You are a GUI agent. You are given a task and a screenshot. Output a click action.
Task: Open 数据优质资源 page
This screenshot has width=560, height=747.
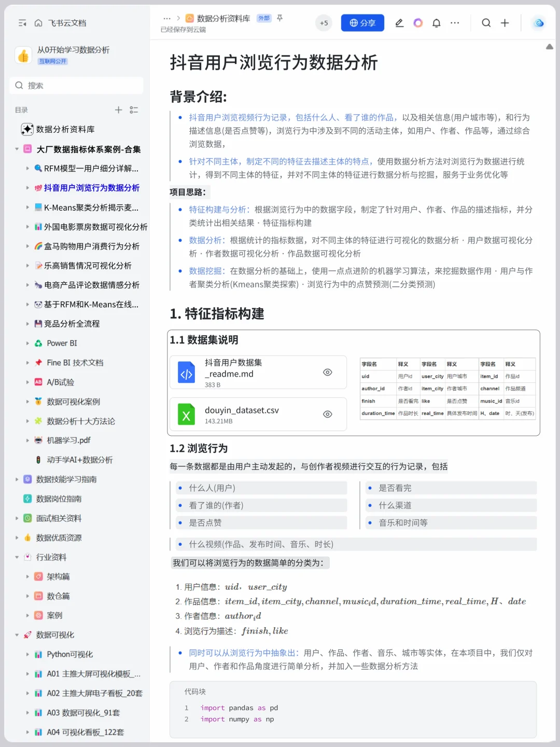(59, 538)
